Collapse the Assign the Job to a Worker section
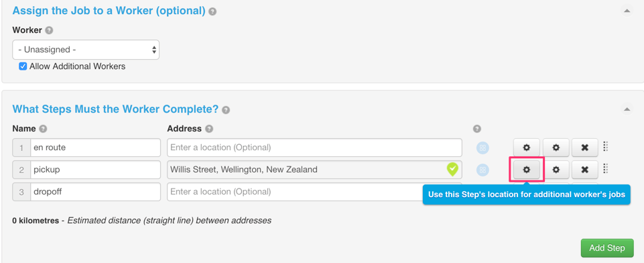The image size is (644, 263). tap(627, 11)
